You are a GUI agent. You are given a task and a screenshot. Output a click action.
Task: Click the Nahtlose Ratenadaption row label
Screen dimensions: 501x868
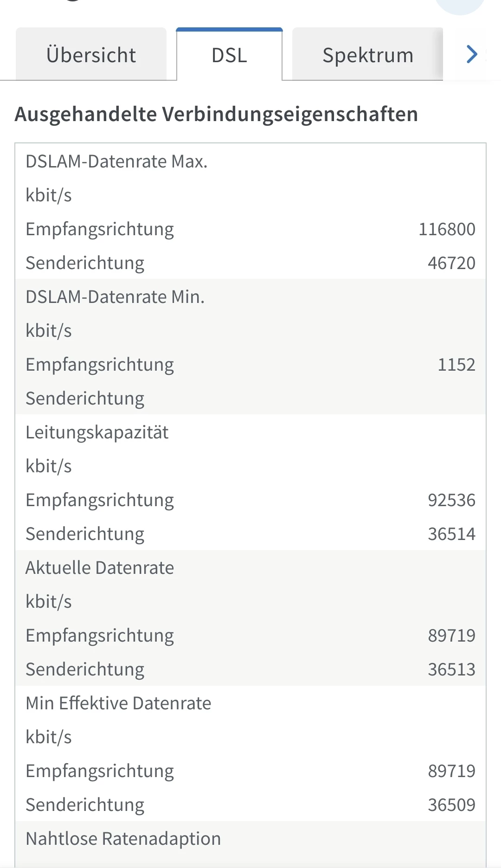123,839
